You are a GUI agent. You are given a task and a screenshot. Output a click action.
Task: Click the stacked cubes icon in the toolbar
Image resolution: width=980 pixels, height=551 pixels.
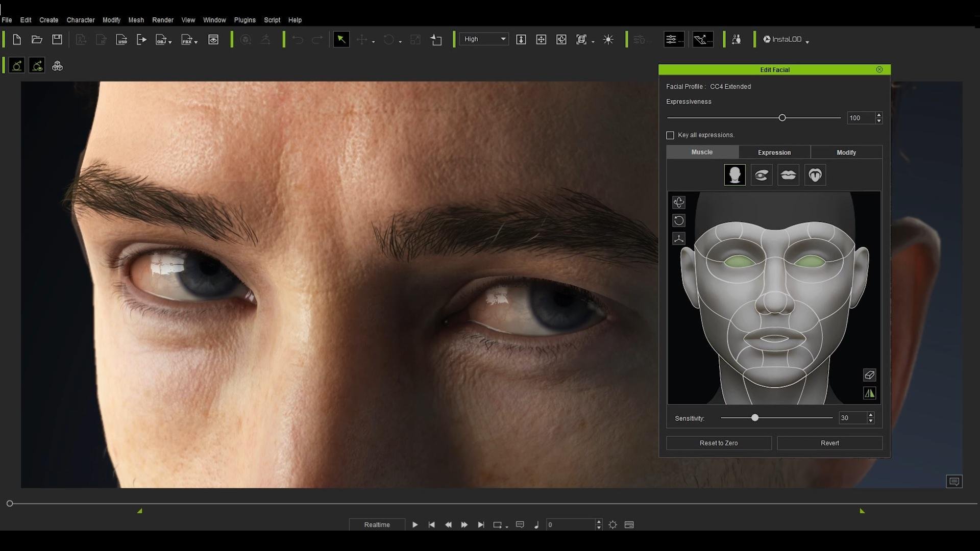57,66
